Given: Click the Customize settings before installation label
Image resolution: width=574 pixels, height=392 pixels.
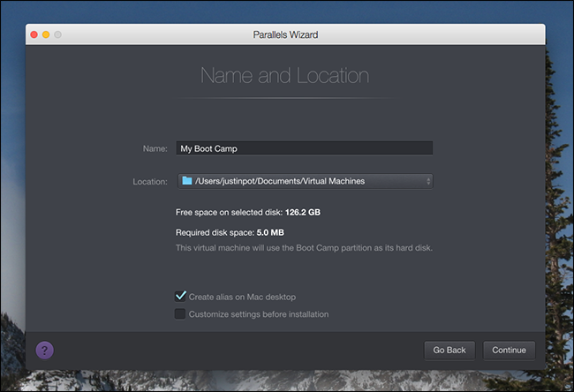Looking at the screenshot, I should (x=259, y=314).
